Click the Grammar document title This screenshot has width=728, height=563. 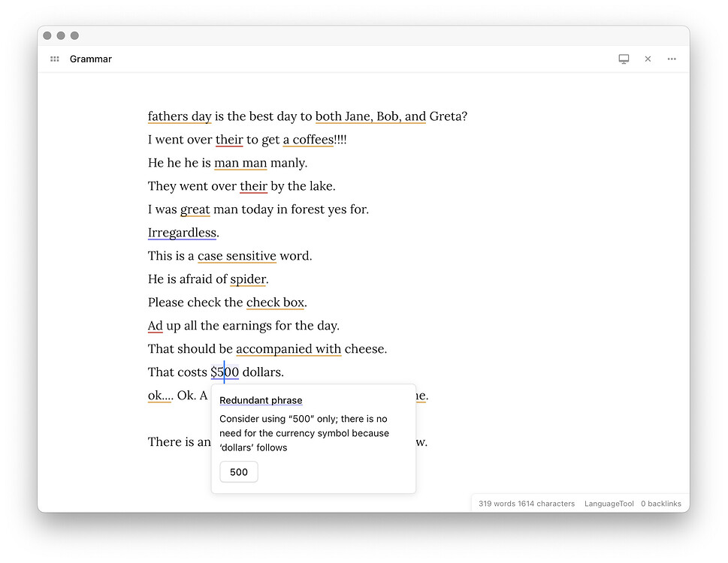click(91, 59)
